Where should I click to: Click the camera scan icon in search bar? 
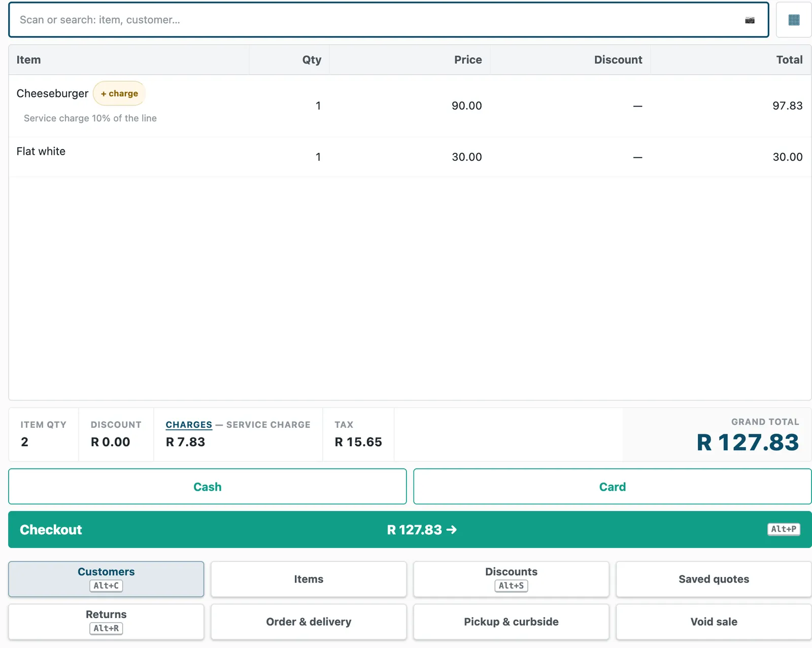tap(750, 20)
